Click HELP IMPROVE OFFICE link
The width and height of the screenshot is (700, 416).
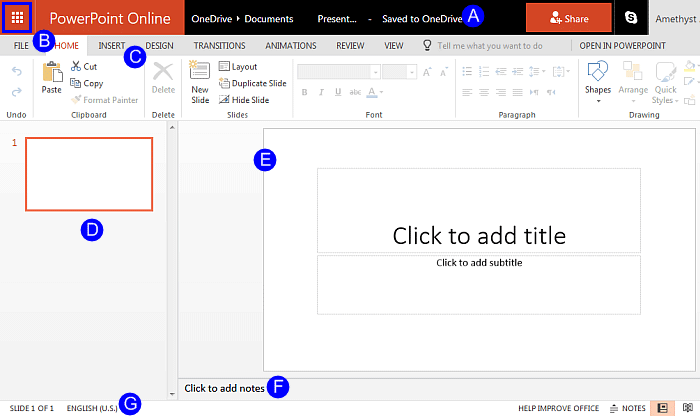point(558,408)
